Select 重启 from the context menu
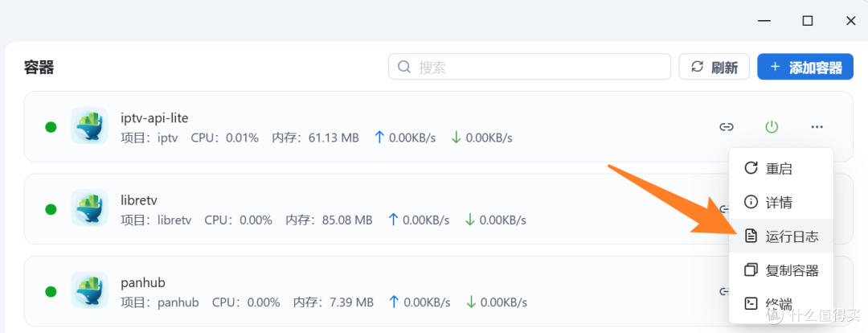Viewport: 868px width, 333px height. tap(780, 169)
